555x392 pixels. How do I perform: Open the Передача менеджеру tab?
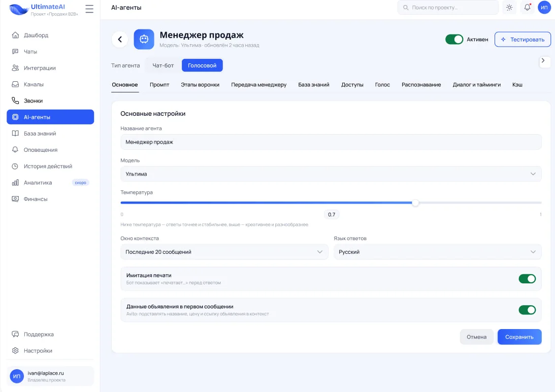(259, 85)
